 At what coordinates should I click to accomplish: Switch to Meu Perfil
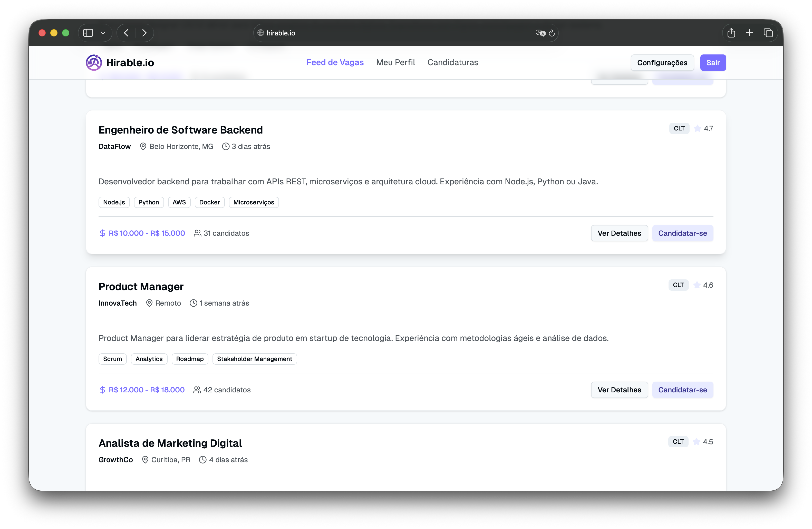[395, 62]
